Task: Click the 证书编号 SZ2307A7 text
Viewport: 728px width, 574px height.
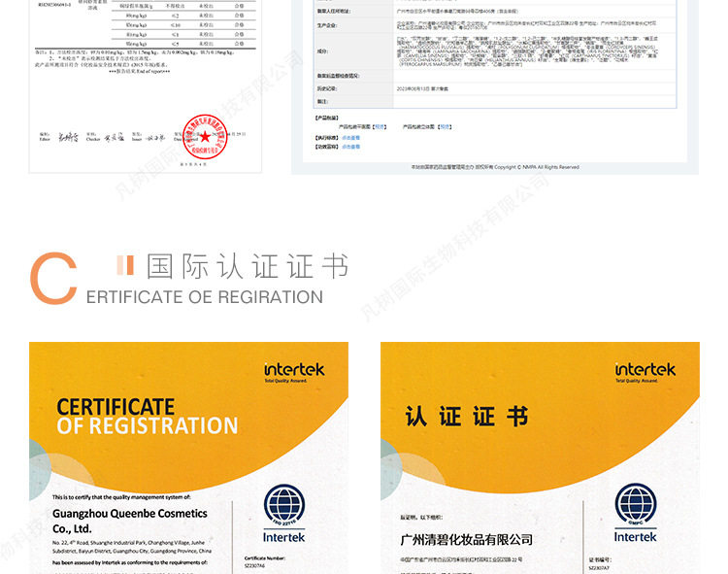Action: tap(600, 563)
